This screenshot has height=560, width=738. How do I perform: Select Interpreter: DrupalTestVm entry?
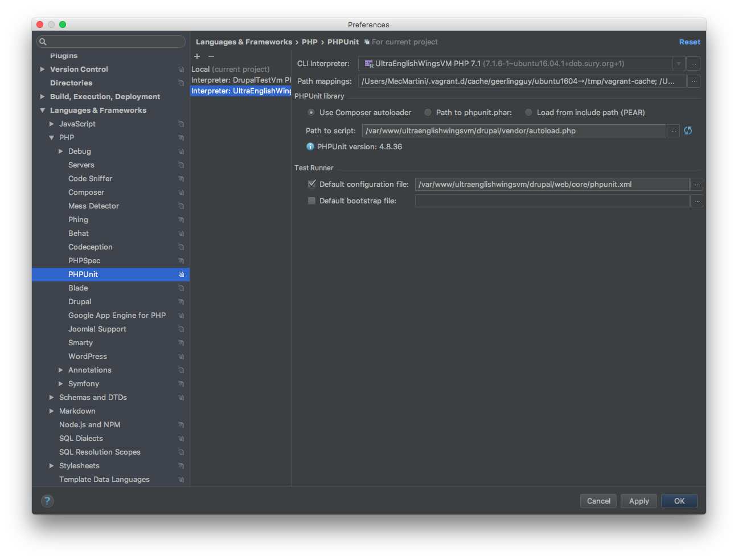241,80
